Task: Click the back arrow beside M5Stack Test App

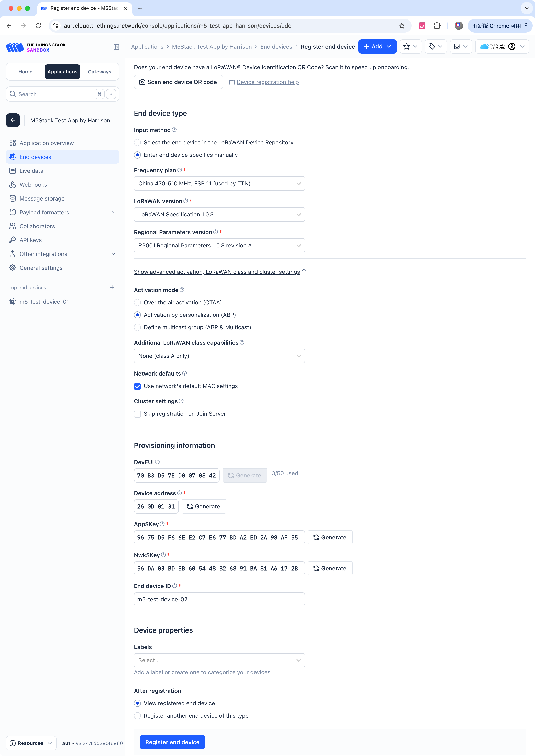Action: pyautogui.click(x=13, y=120)
